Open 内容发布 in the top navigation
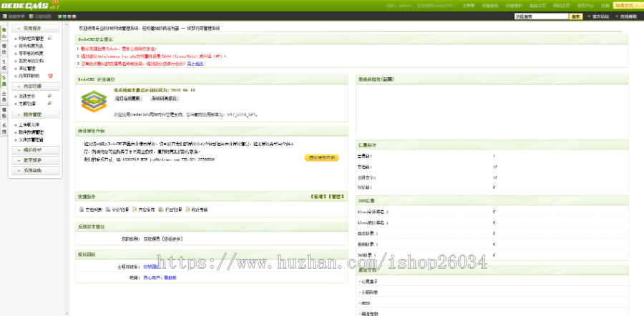 (x=490, y=6)
